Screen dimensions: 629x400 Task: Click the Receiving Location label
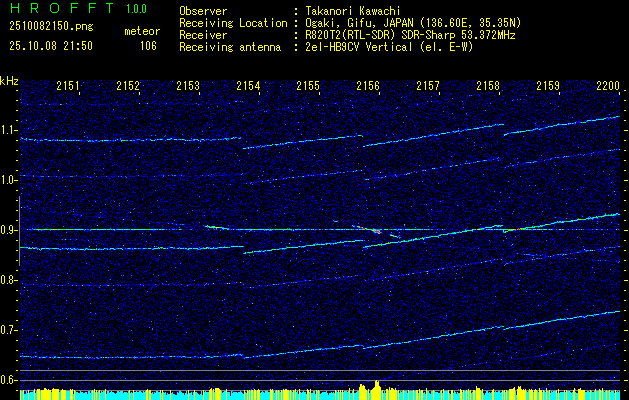point(233,23)
